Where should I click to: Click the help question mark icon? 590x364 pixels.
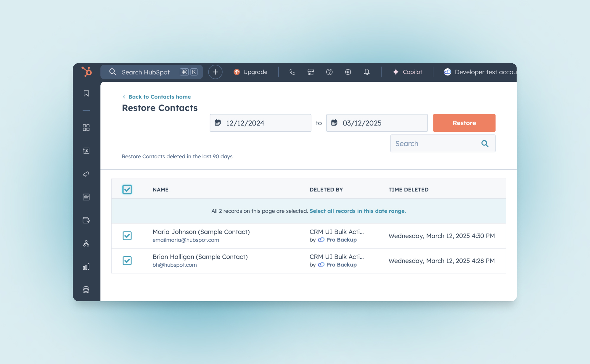[x=329, y=72]
